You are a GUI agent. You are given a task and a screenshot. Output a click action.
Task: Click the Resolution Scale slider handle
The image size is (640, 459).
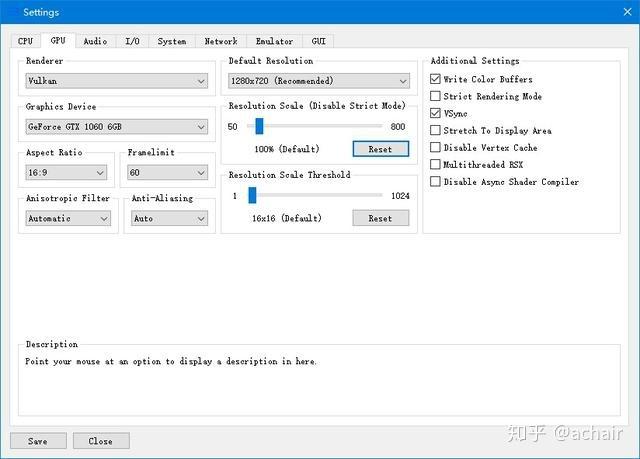click(259, 126)
